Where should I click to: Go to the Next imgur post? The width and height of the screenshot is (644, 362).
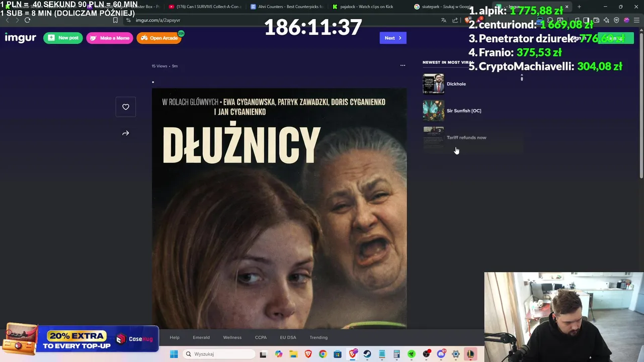393,38
